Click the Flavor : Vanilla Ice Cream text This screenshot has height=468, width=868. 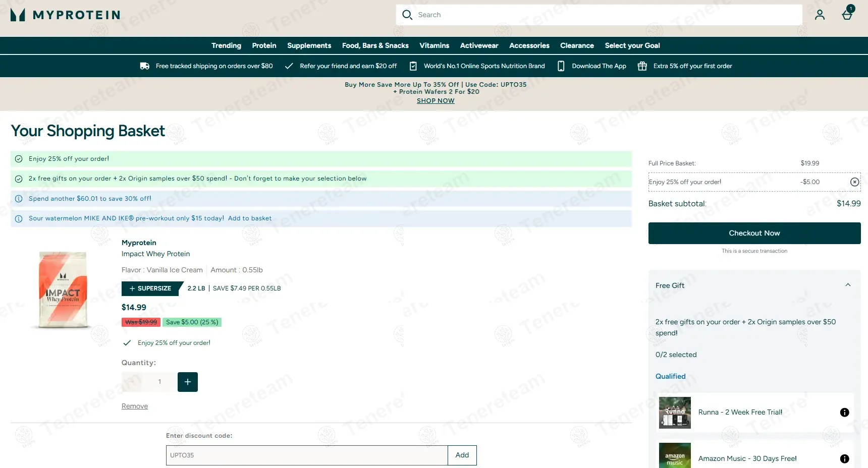[x=162, y=270]
